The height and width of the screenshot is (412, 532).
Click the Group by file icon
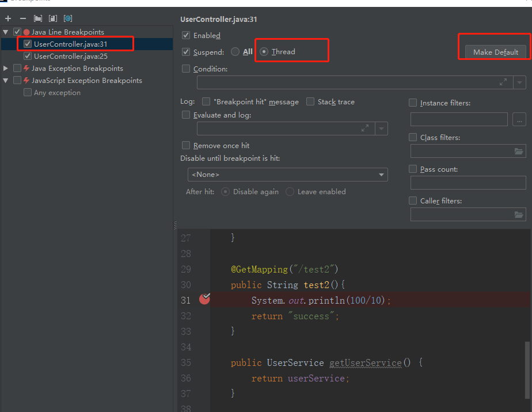53,19
